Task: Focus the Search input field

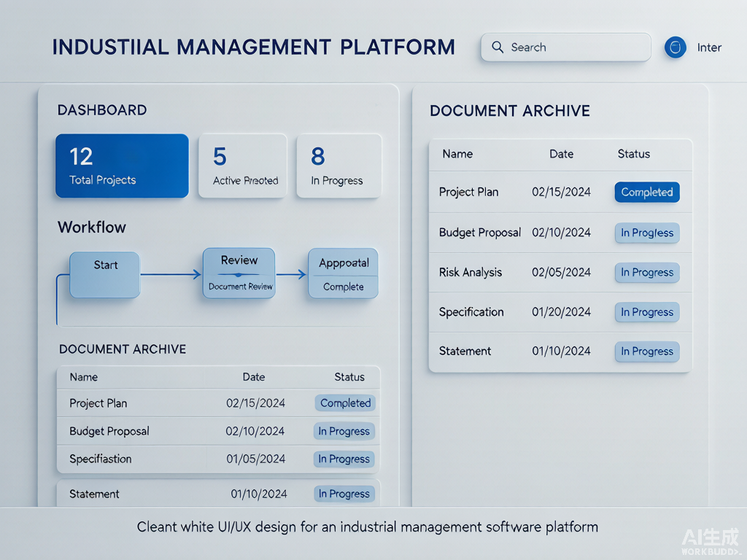Action: [x=566, y=47]
